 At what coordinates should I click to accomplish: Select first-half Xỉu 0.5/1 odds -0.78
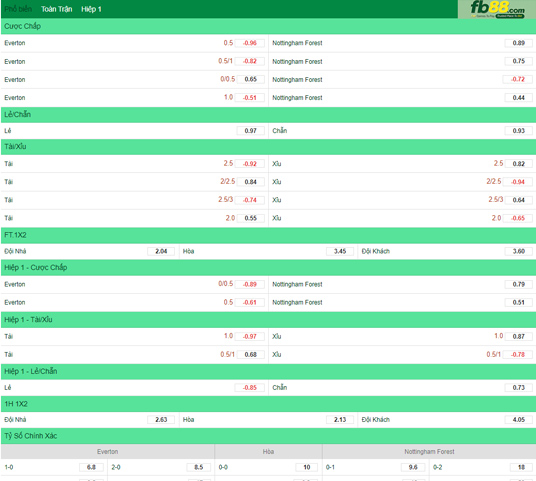coord(518,355)
